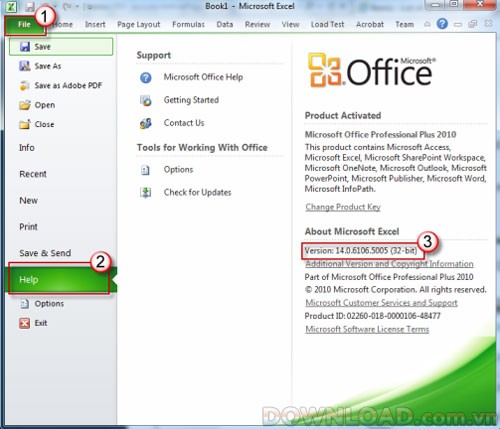
Task: Open the File tab
Action: 25,24
